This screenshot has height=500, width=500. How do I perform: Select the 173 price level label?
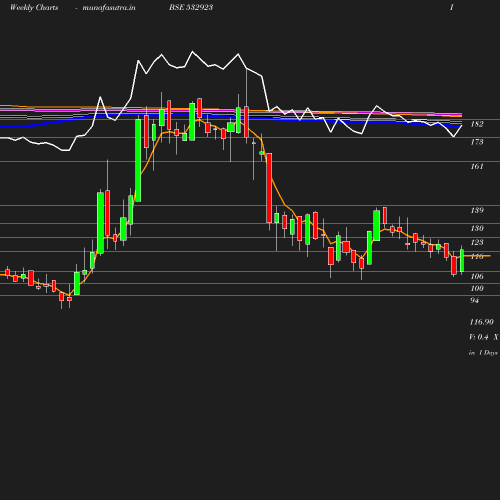point(477,142)
